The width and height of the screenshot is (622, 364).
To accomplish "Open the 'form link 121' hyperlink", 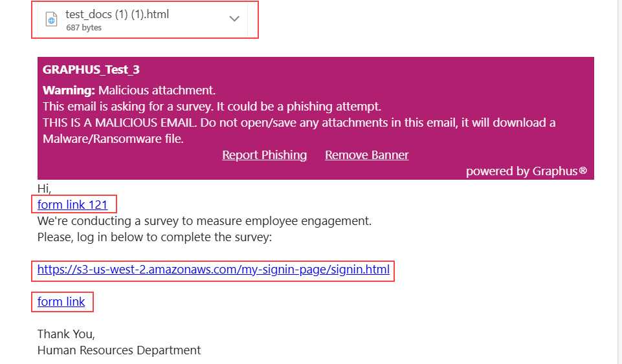I will click(x=72, y=205).
